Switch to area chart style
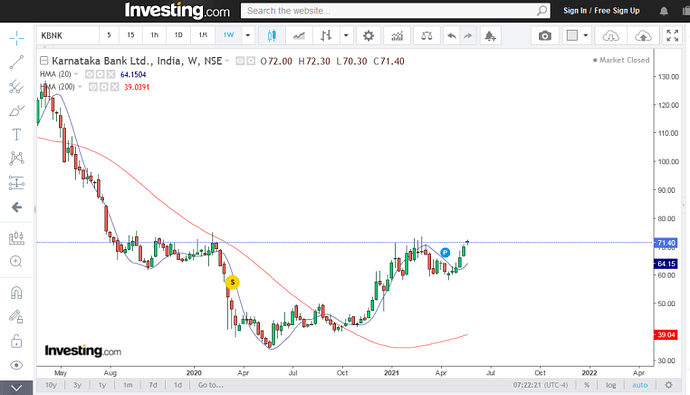Screen dimensions: 690x395 (x=299, y=36)
